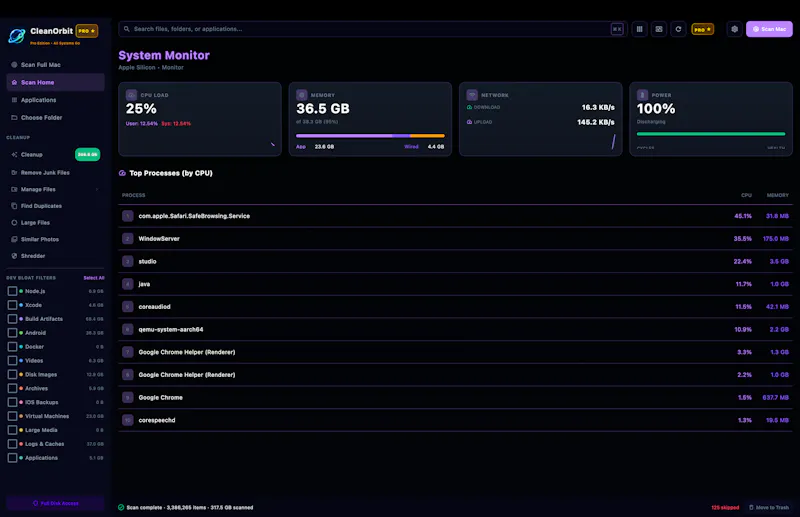Open the Choose Folder item

point(56,117)
